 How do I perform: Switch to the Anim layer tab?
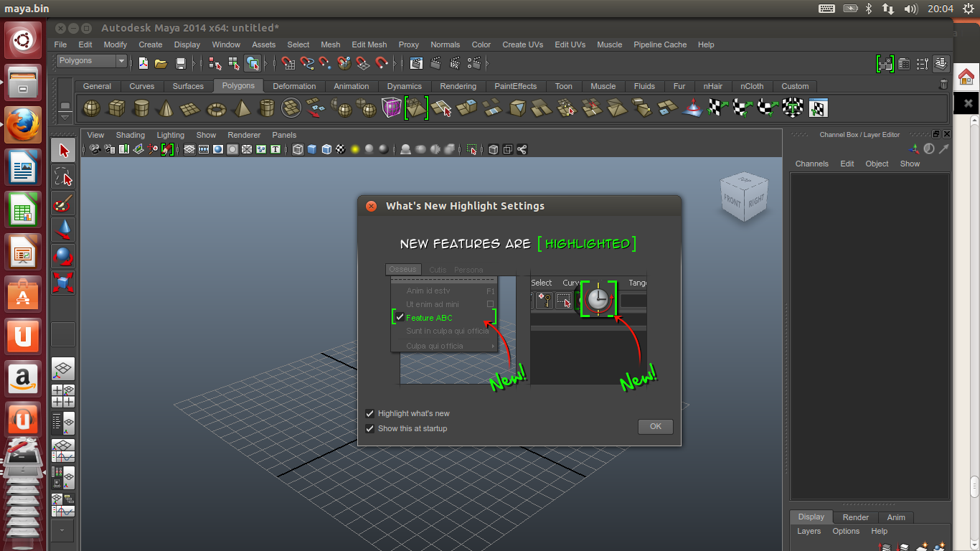click(896, 517)
